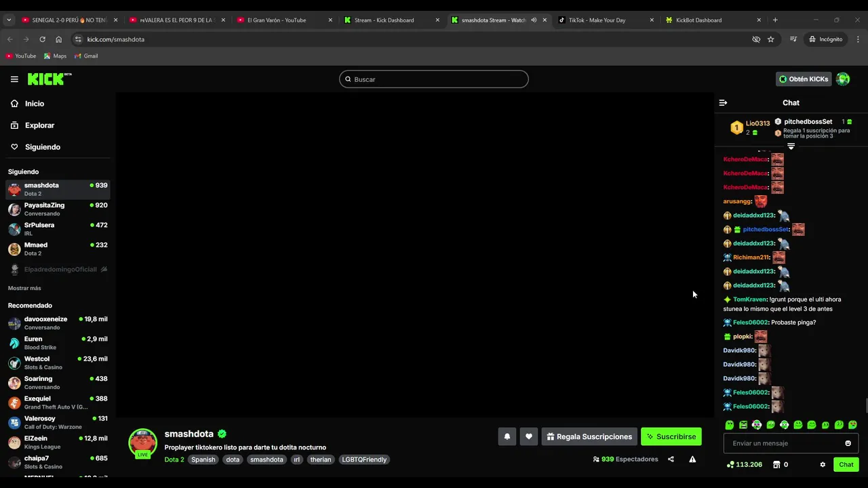This screenshot has height=488, width=868.
Task: Switch to Stream - Kick Dashboard tab
Action: [392, 20]
